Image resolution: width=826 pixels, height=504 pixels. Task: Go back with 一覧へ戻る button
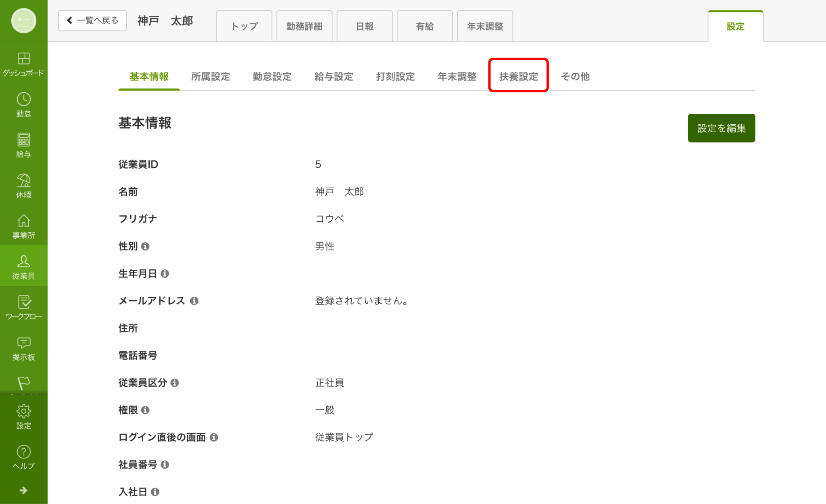(92, 21)
